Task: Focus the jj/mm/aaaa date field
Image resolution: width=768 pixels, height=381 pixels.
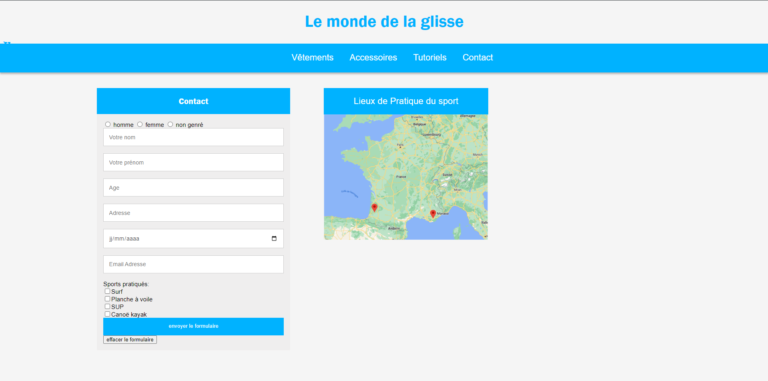Action: click(193, 238)
